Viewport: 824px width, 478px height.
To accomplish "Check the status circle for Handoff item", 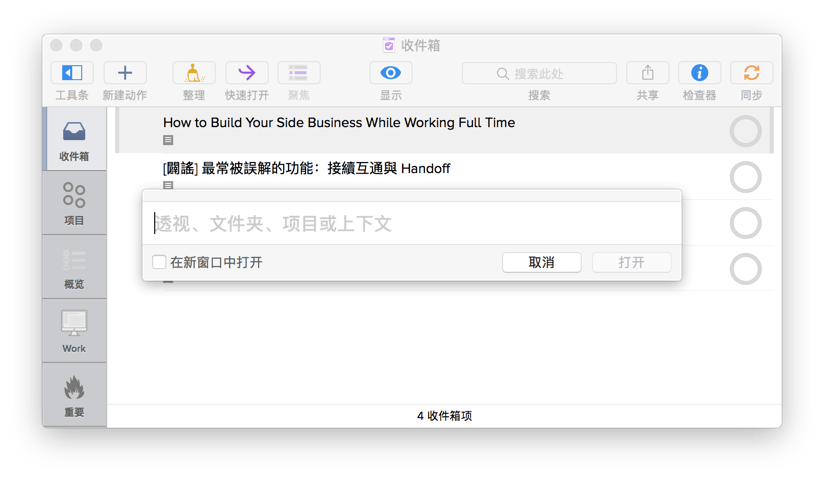I will pyautogui.click(x=745, y=177).
